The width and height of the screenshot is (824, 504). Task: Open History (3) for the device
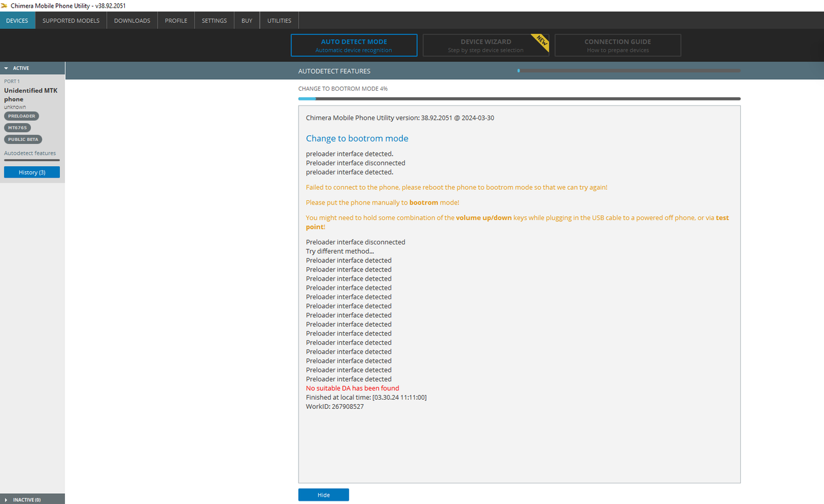point(32,172)
